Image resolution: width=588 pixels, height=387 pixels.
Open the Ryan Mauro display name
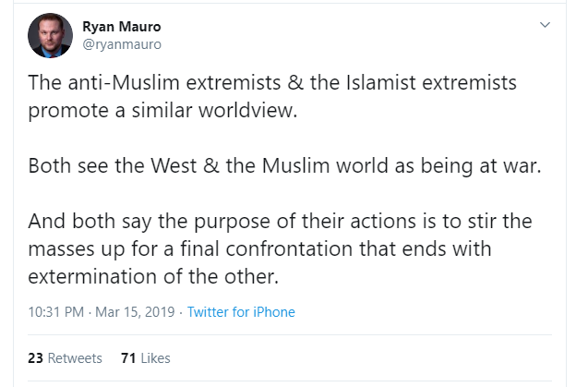pyautogui.click(x=114, y=25)
